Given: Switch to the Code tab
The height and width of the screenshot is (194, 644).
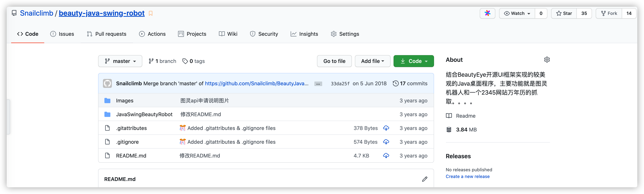Looking at the screenshot, I should click(x=28, y=34).
